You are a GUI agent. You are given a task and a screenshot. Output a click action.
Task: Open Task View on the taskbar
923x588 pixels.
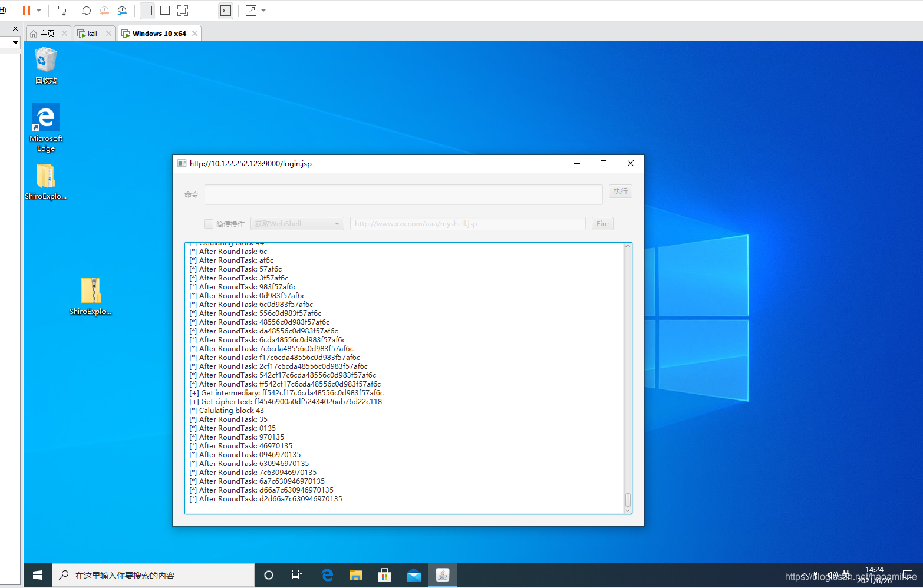(297, 575)
